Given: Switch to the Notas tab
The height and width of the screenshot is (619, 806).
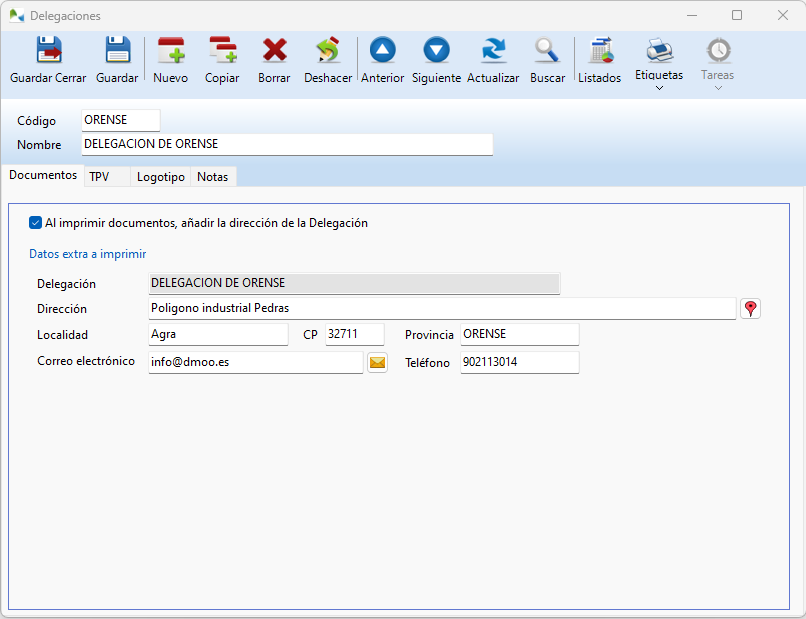Looking at the screenshot, I should point(212,177).
